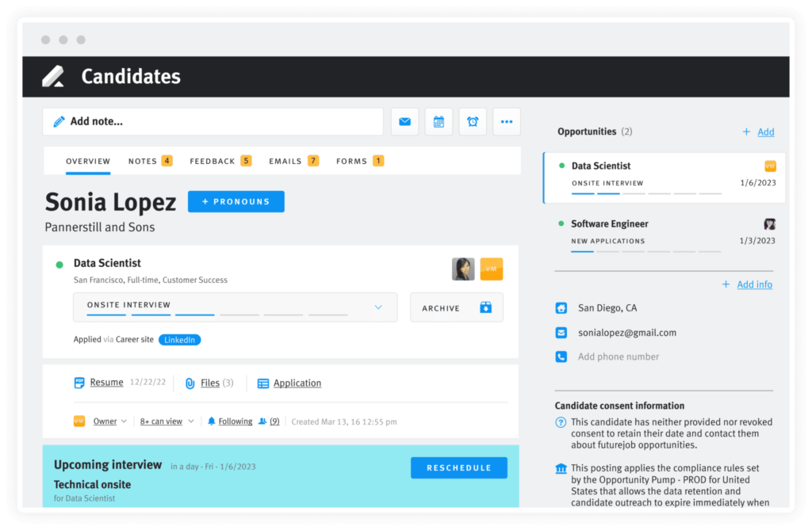The image size is (812, 530).
Task: Switch to the Overview tab
Action: click(x=88, y=162)
